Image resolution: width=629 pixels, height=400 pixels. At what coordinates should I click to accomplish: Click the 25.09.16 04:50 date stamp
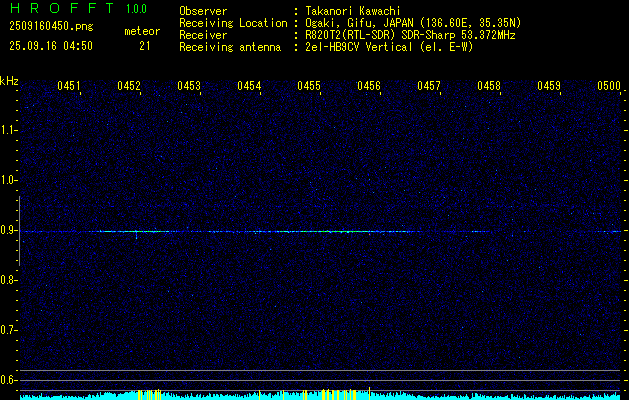(x=50, y=46)
